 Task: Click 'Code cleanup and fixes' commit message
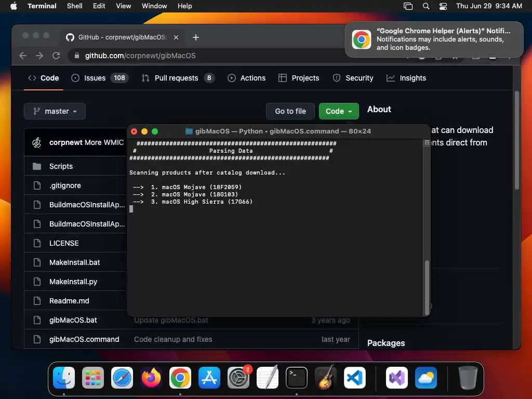pyautogui.click(x=173, y=339)
